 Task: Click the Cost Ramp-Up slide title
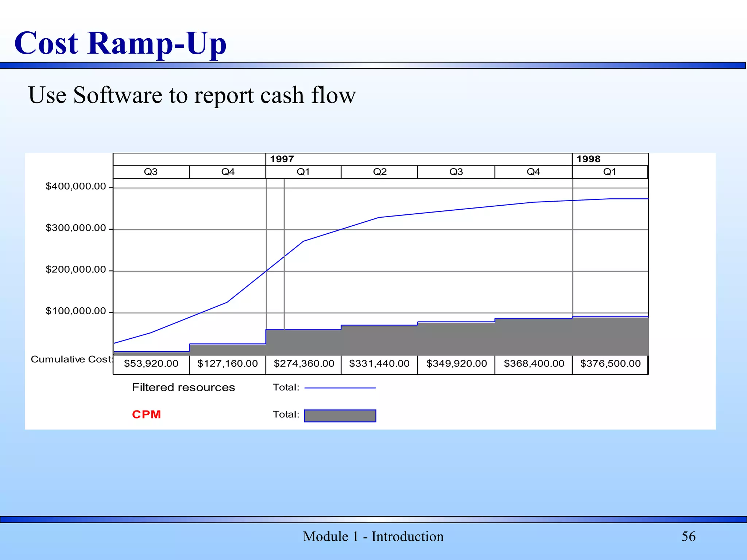coord(120,44)
